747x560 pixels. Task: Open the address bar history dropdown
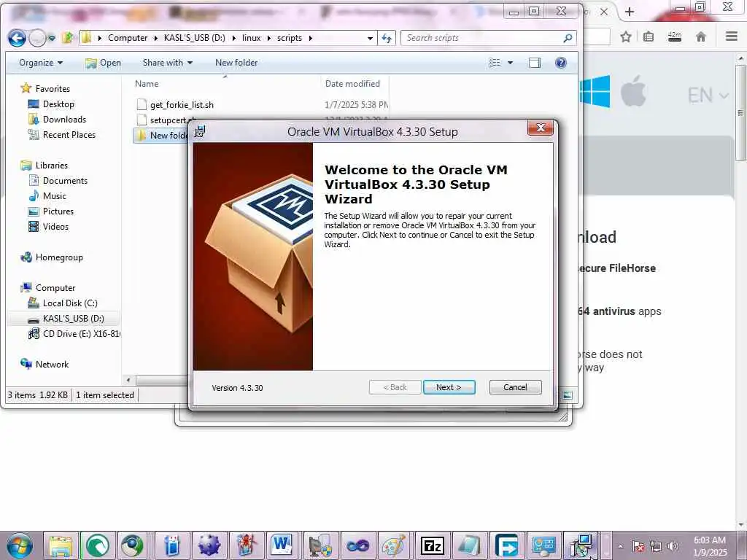point(370,38)
